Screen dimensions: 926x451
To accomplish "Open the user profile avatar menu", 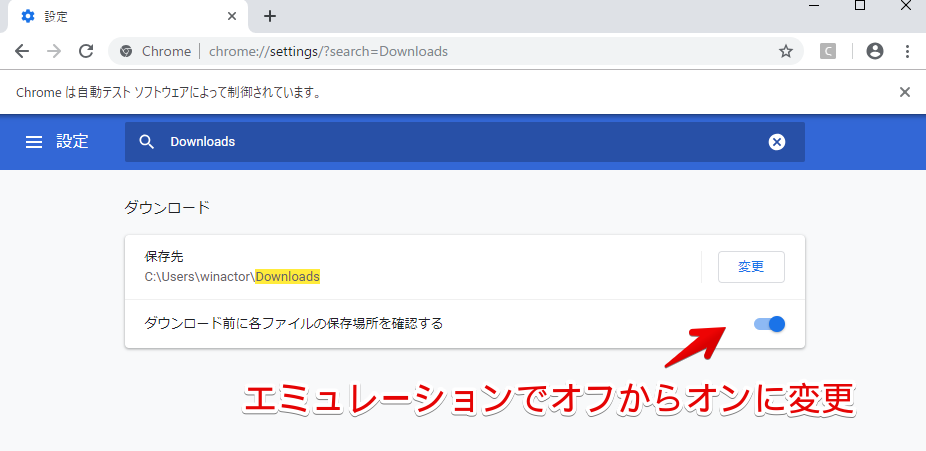I will (875, 51).
